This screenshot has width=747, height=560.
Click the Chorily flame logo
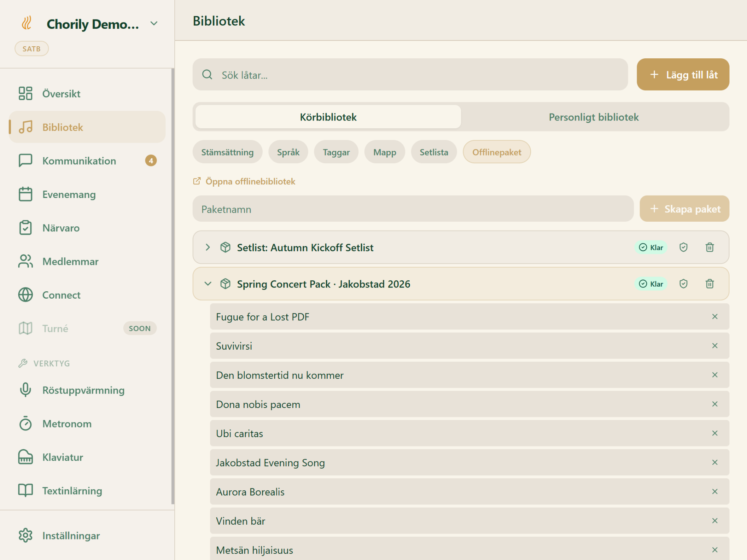[26, 23]
